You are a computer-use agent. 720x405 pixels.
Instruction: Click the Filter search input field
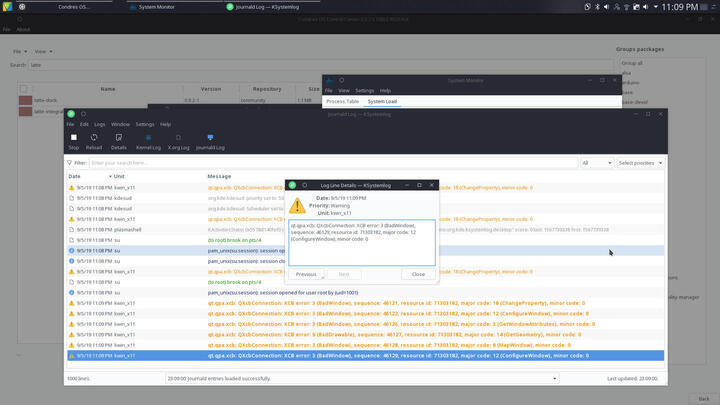click(x=333, y=163)
